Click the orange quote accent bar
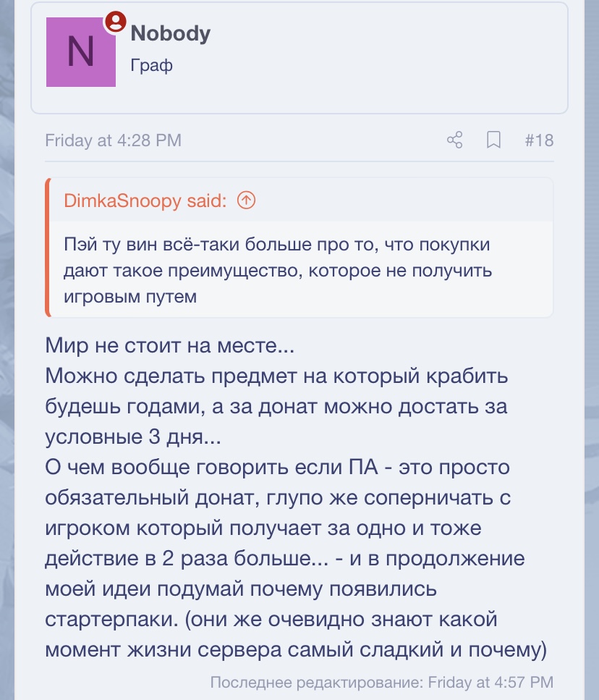 coord(48,246)
